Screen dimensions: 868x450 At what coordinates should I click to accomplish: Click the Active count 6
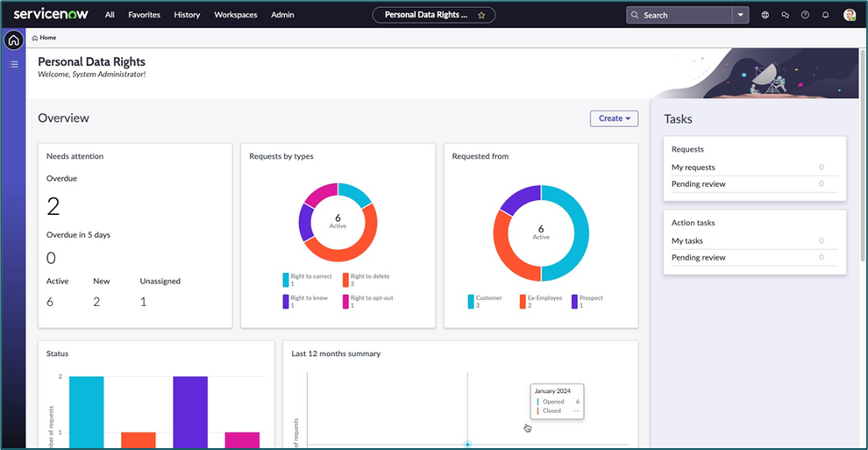pos(50,302)
